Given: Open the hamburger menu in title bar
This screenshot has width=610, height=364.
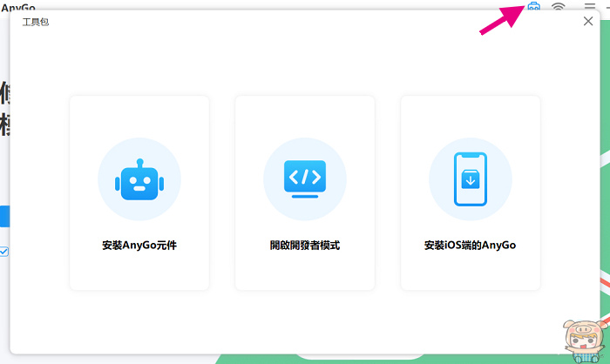Looking at the screenshot, I should click(x=590, y=6).
